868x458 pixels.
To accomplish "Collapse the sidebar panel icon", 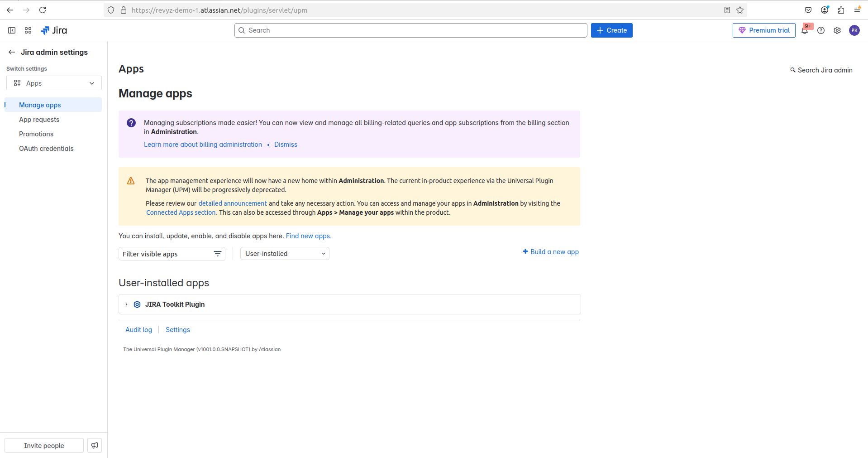I will [x=12, y=30].
